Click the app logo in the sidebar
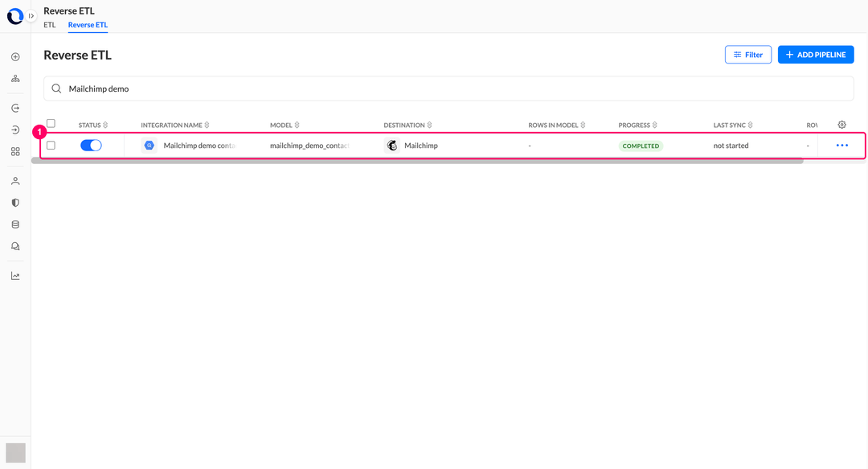Viewport: 868px width, 469px height. click(x=14, y=16)
